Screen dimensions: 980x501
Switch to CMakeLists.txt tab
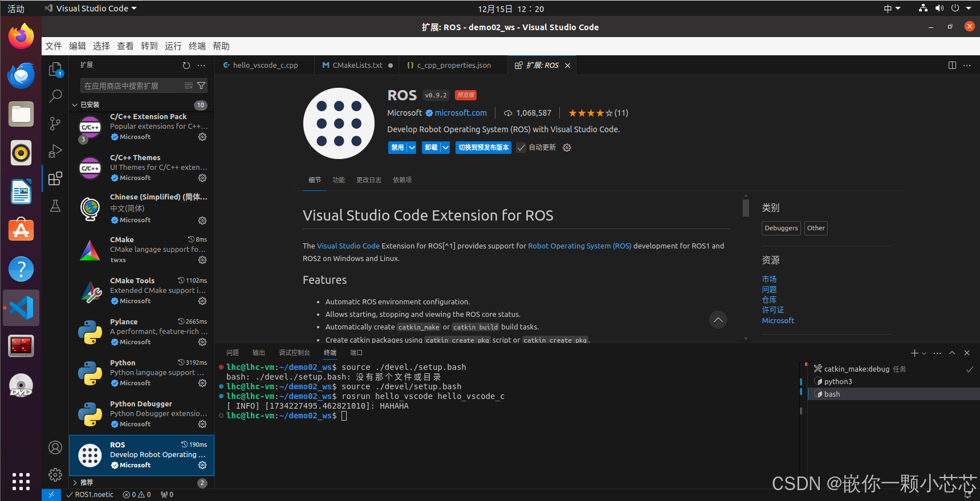click(357, 66)
